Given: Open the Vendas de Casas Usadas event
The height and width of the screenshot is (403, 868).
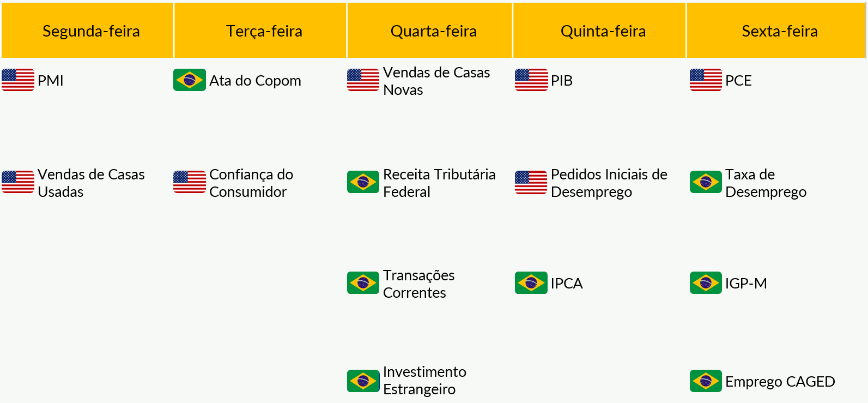Looking at the screenshot, I should click(91, 183).
